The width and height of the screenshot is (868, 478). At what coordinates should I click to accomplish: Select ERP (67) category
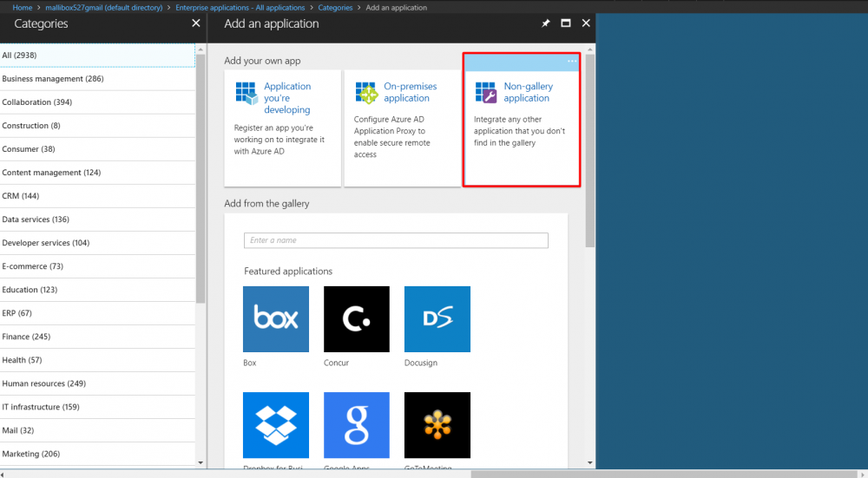coord(97,313)
